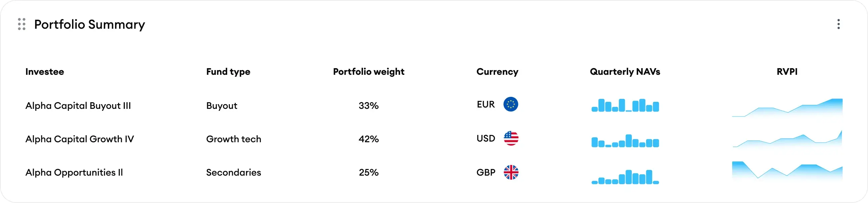Open the three-dot options menu
Viewport: 868px width, 203px height.
(838, 24)
